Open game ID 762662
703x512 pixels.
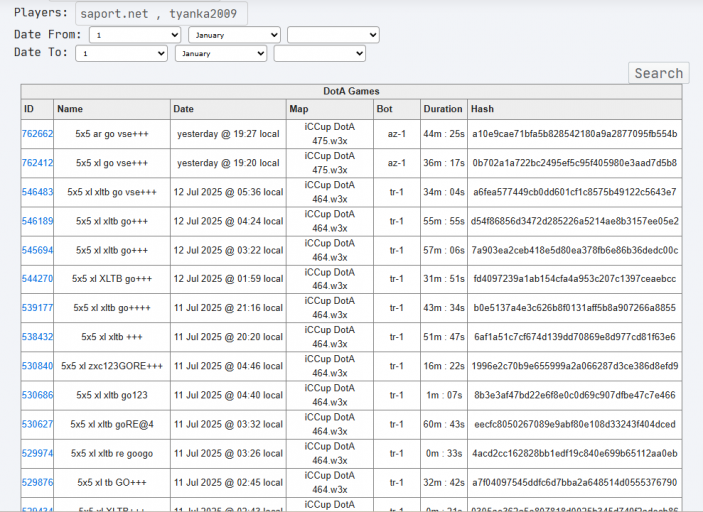[x=37, y=134]
